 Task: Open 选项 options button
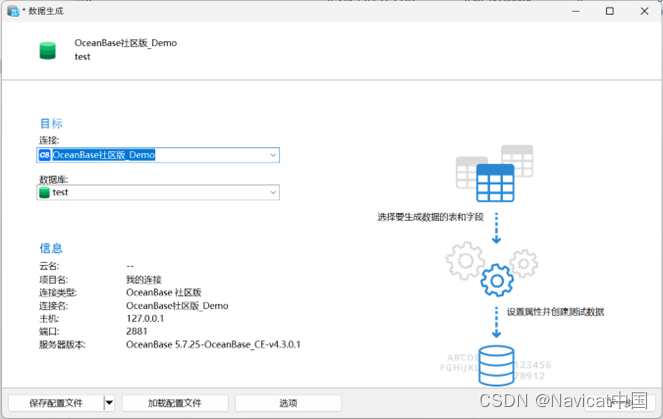288,403
